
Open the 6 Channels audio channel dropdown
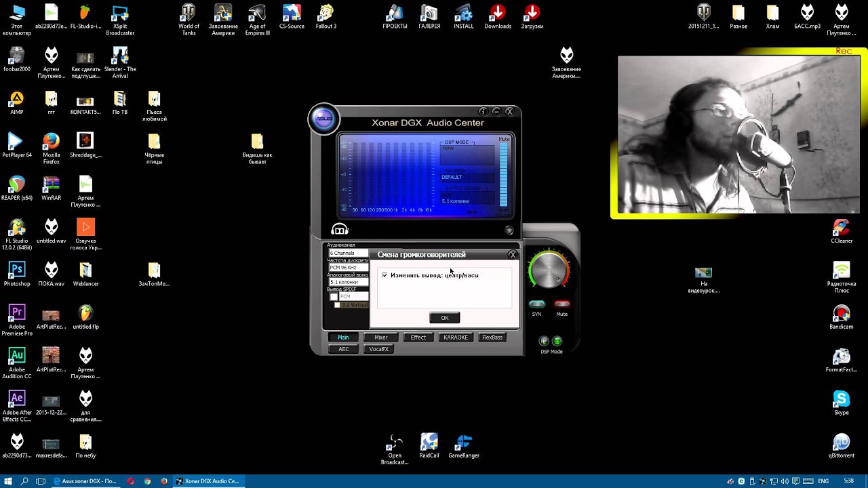[x=348, y=253]
